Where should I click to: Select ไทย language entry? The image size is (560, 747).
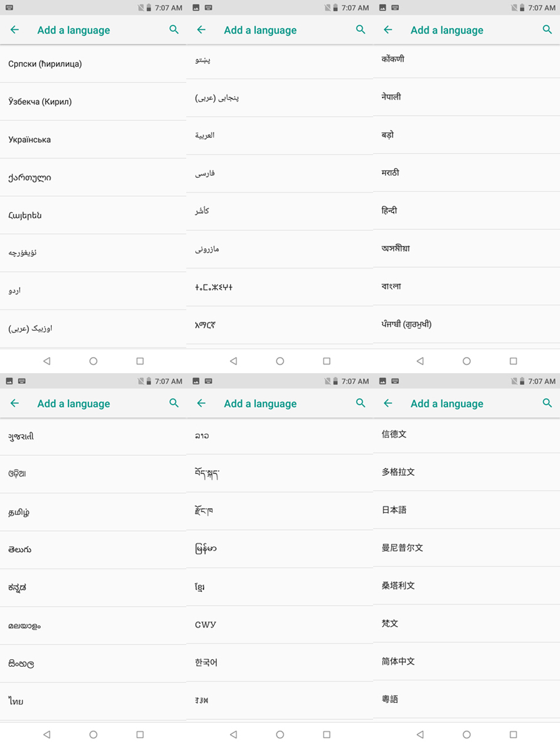[x=93, y=701]
